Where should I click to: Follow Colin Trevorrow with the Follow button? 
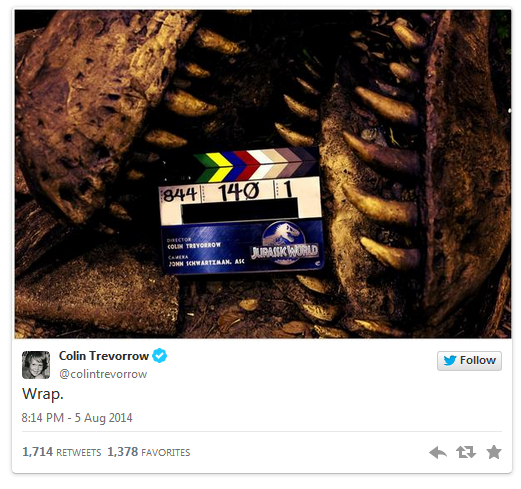point(469,361)
